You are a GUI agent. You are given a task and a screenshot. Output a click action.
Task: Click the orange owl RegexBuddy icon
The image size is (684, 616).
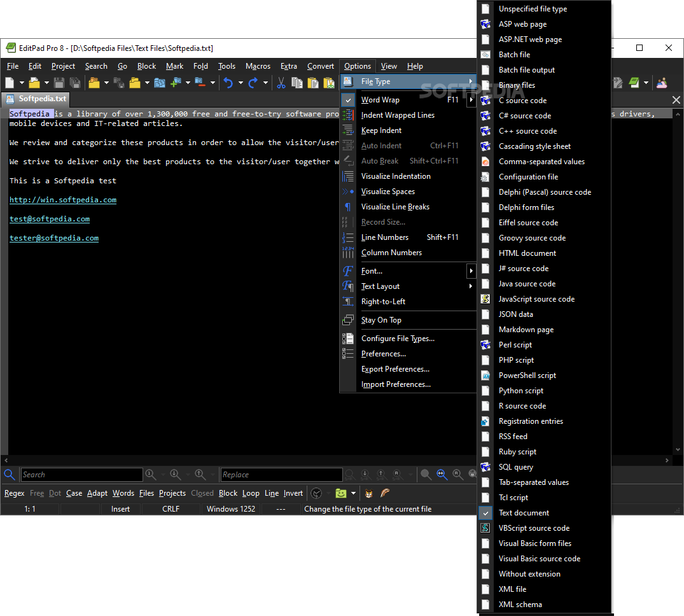369,493
